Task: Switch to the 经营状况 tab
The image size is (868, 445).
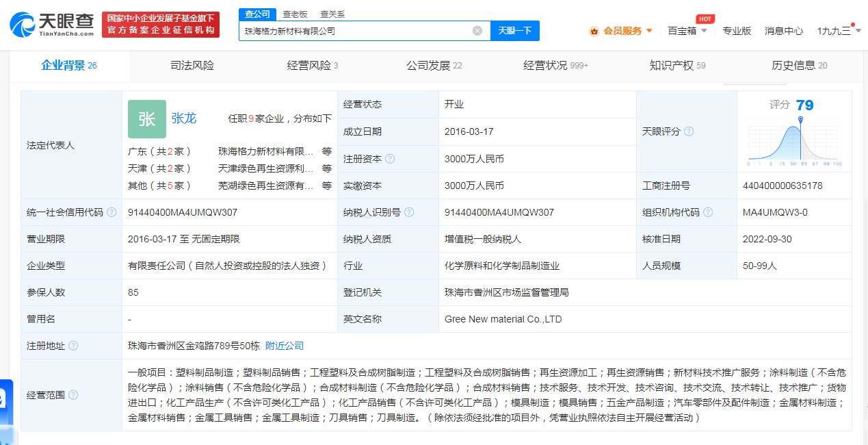Action: (x=555, y=66)
